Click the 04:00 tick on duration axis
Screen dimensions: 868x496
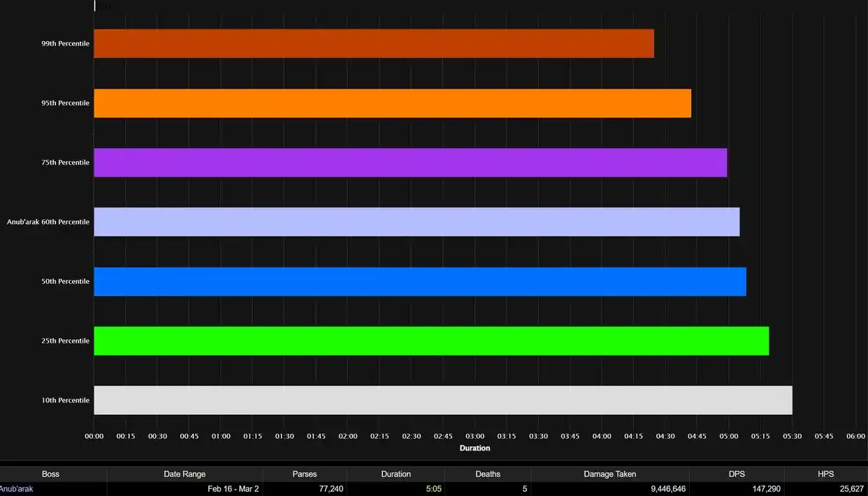[x=602, y=436]
